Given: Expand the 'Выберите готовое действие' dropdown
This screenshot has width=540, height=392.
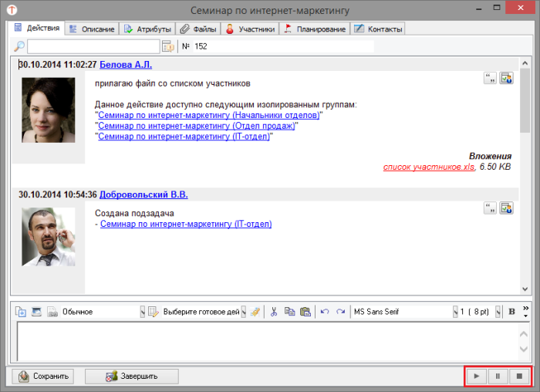Looking at the screenshot, I should pyautogui.click(x=244, y=312).
